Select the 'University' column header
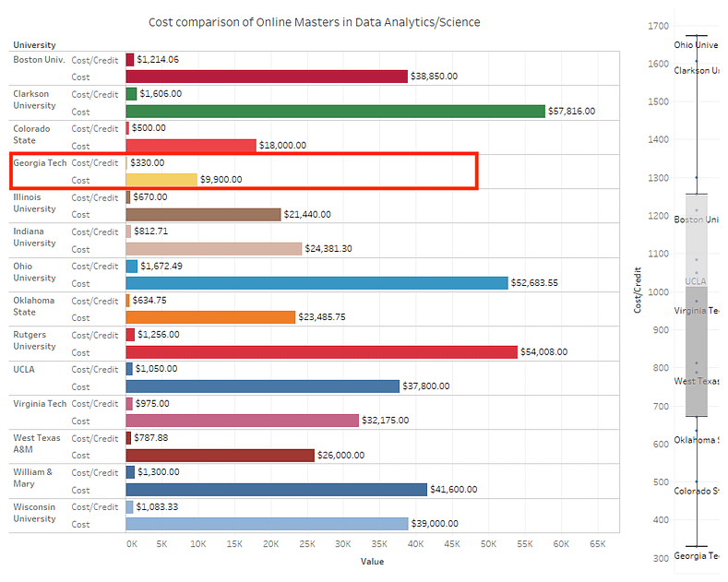 click(34, 45)
